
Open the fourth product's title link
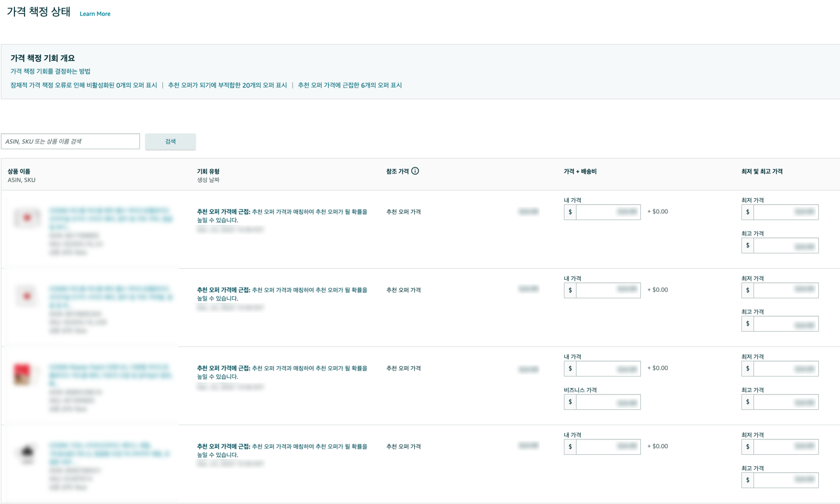click(x=109, y=449)
